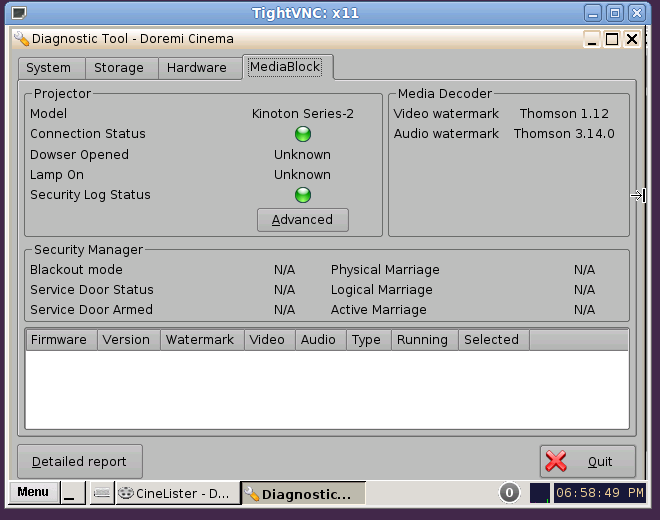
Task: Click the dark monitor graph in tray
Action: tap(540, 493)
